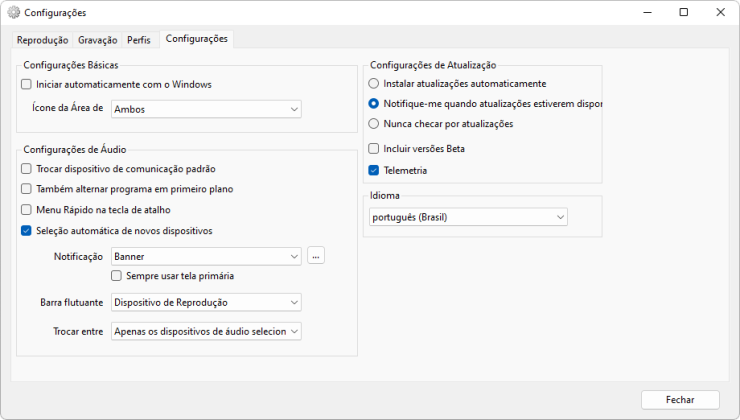Minimize the Configurações window

pos(648,12)
